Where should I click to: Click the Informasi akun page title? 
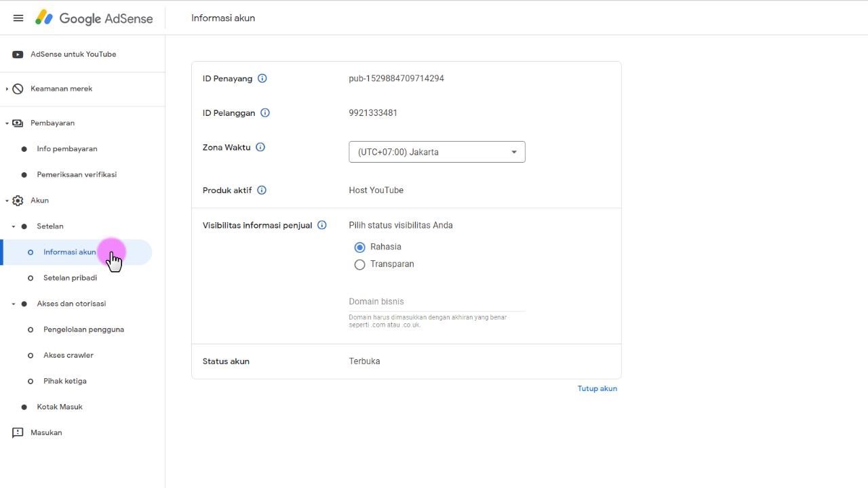(x=223, y=18)
